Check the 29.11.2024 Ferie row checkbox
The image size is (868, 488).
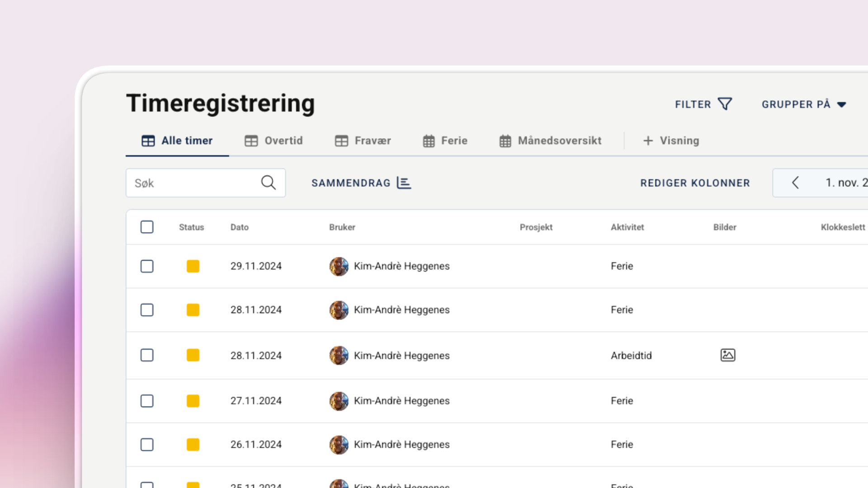click(x=147, y=266)
